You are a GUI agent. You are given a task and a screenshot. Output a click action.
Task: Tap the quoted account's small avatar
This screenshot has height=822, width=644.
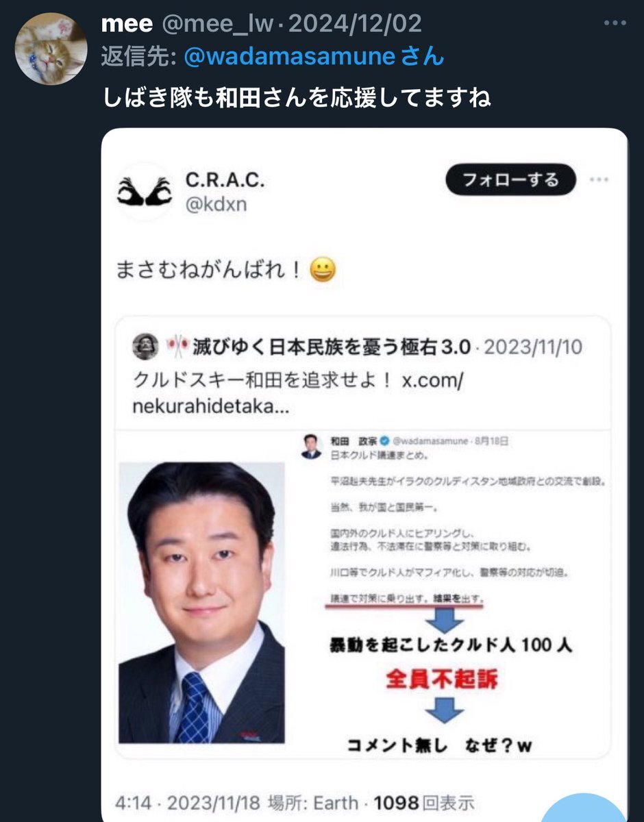click(145, 347)
